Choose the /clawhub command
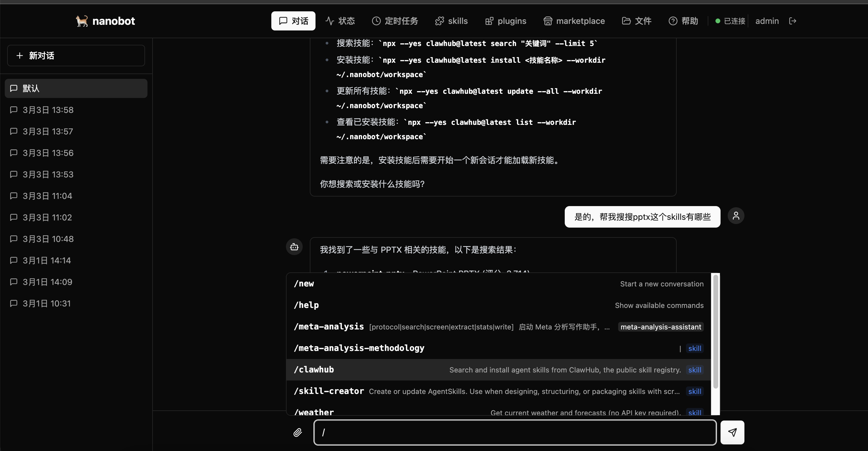Screen dimensions: 868x451 [499, 370]
